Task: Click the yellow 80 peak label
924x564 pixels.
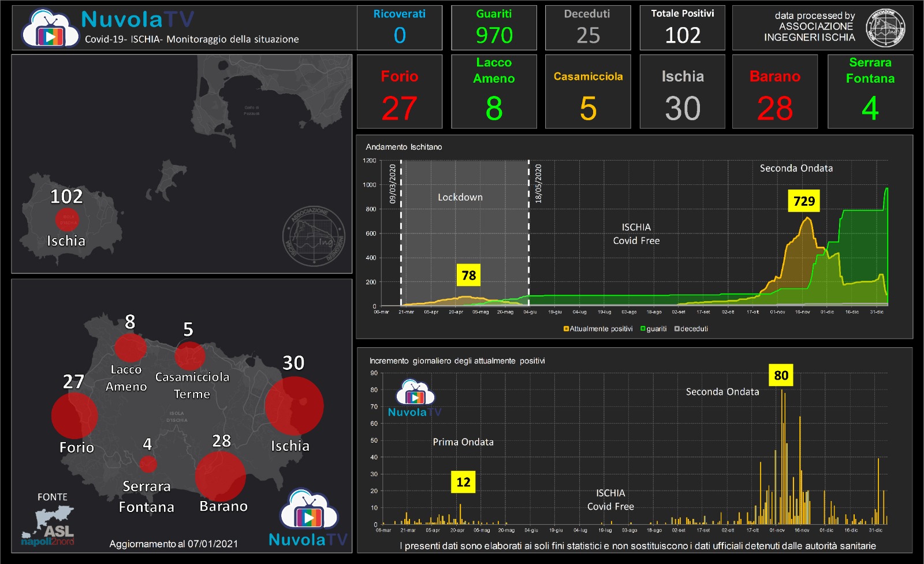Action: 781,375
